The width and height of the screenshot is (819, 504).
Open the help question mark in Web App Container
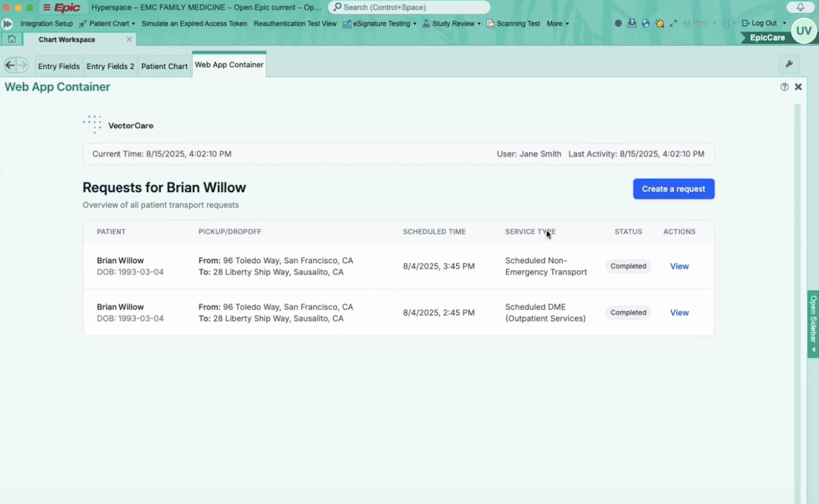click(784, 87)
